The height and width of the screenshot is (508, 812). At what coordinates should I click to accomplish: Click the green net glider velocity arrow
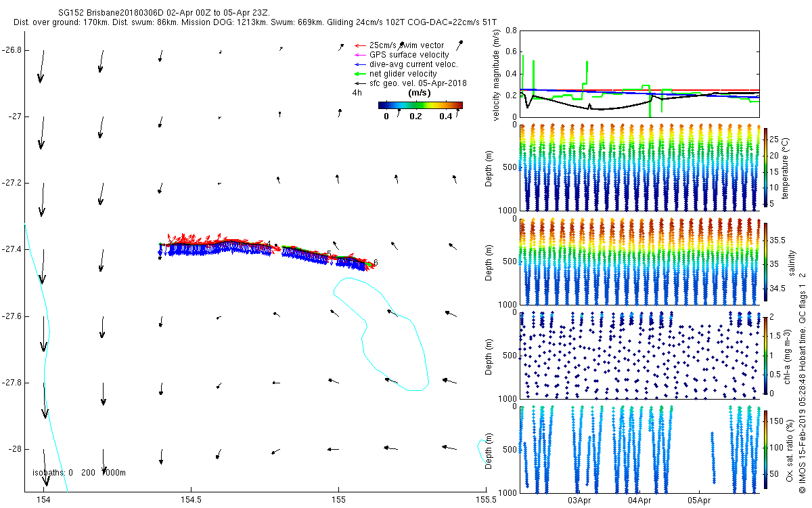(360, 74)
